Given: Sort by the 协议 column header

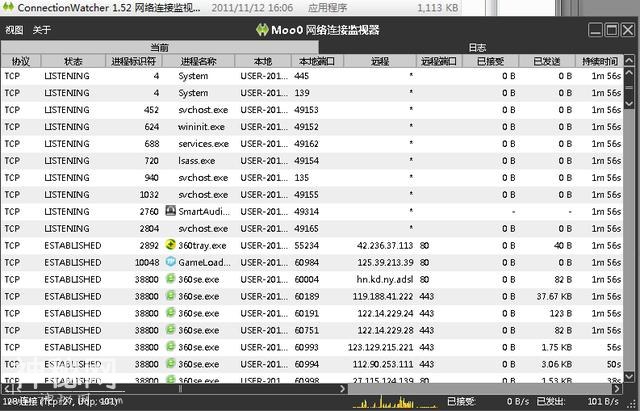Looking at the screenshot, I should [21, 61].
